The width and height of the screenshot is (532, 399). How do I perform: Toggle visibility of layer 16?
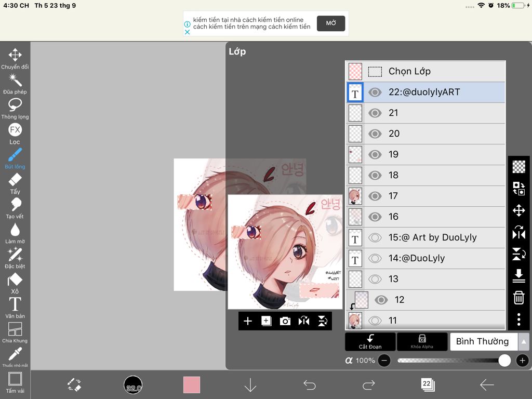pos(375,217)
